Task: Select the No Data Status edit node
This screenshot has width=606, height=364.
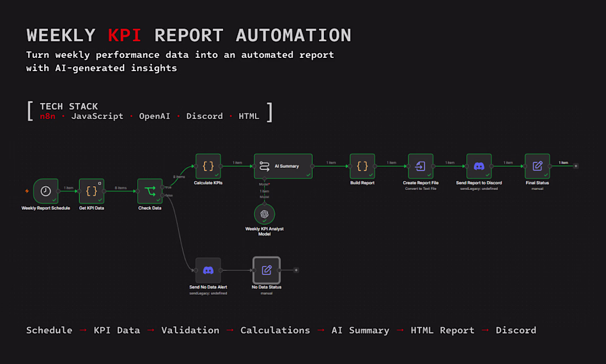Action: 266,270
